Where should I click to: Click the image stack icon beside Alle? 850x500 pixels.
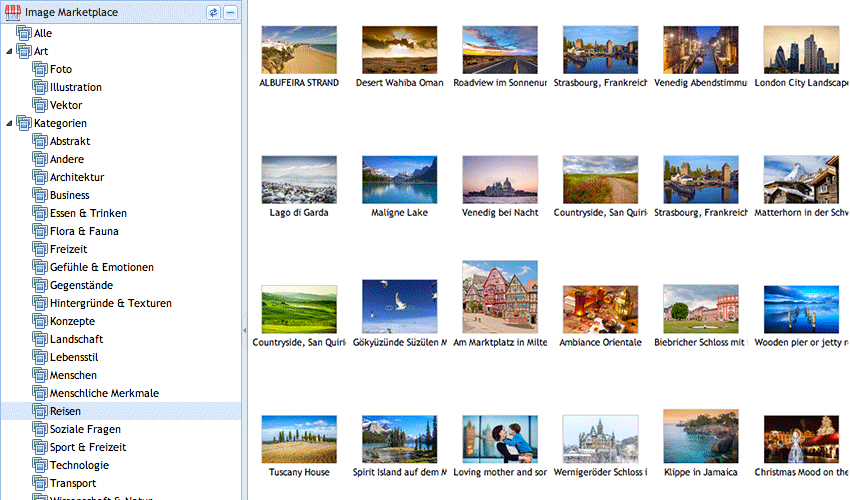(x=24, y=33)
